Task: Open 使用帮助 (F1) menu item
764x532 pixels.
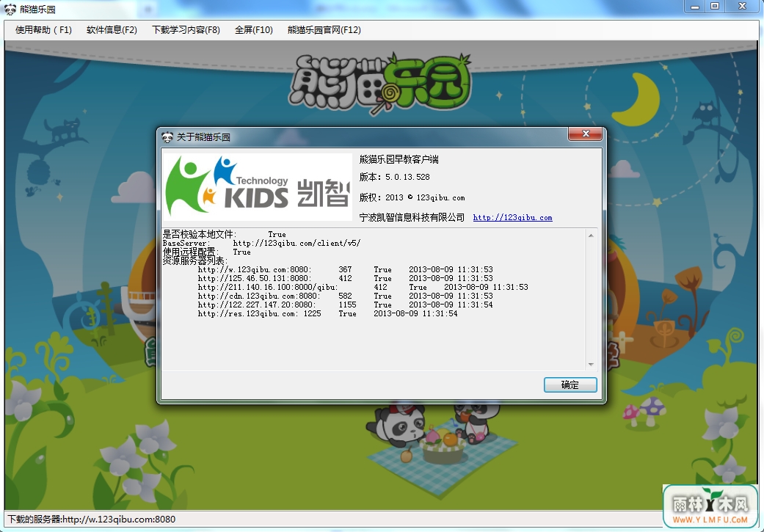Action: (x=43, y=29)
